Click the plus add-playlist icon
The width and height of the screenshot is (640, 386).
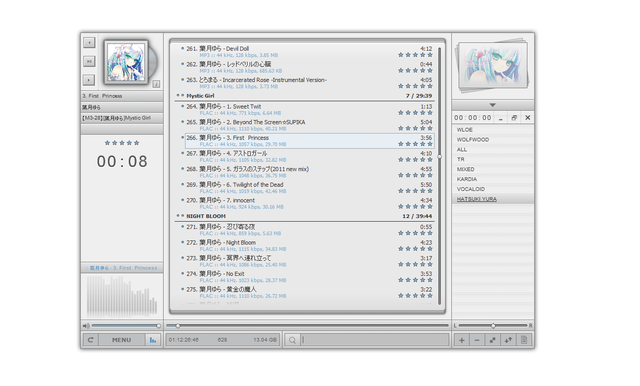pyautogui.click(x=462, y=340)
